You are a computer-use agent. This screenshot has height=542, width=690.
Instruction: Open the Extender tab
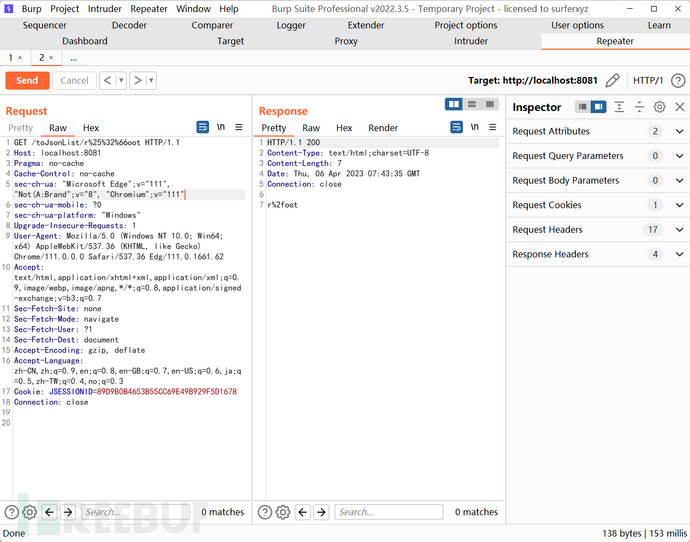click(366, 25)
